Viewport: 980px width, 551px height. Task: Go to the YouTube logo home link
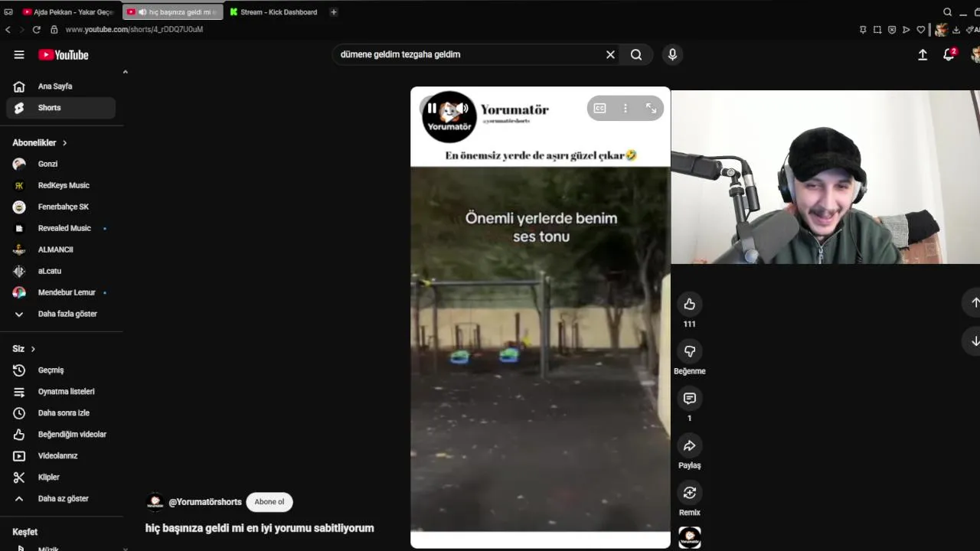click(64, 55)
